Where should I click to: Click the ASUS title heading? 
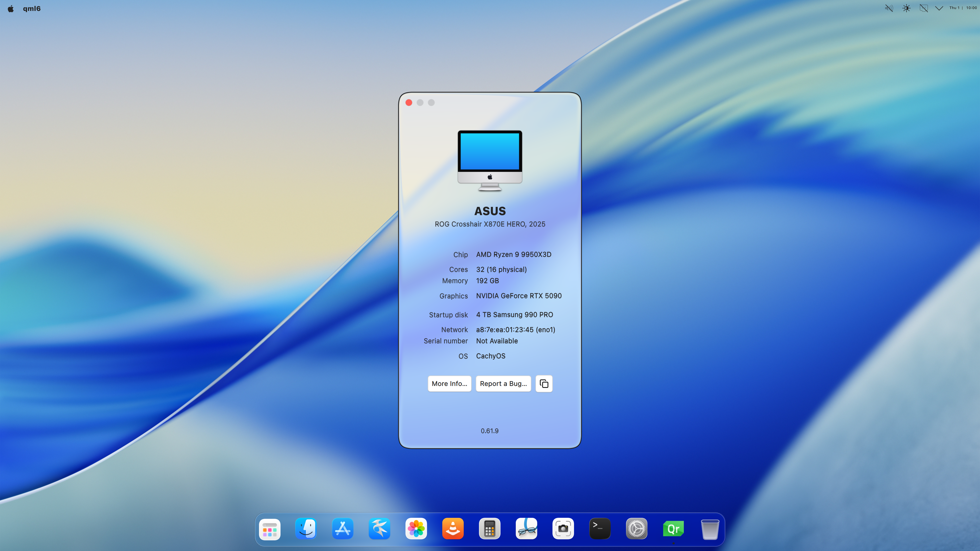490,211
